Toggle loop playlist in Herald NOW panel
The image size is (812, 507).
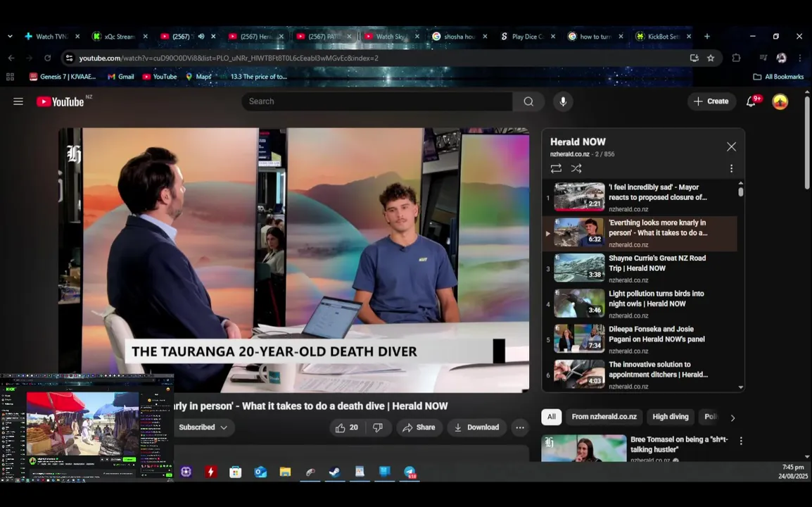tap(556, 168)
